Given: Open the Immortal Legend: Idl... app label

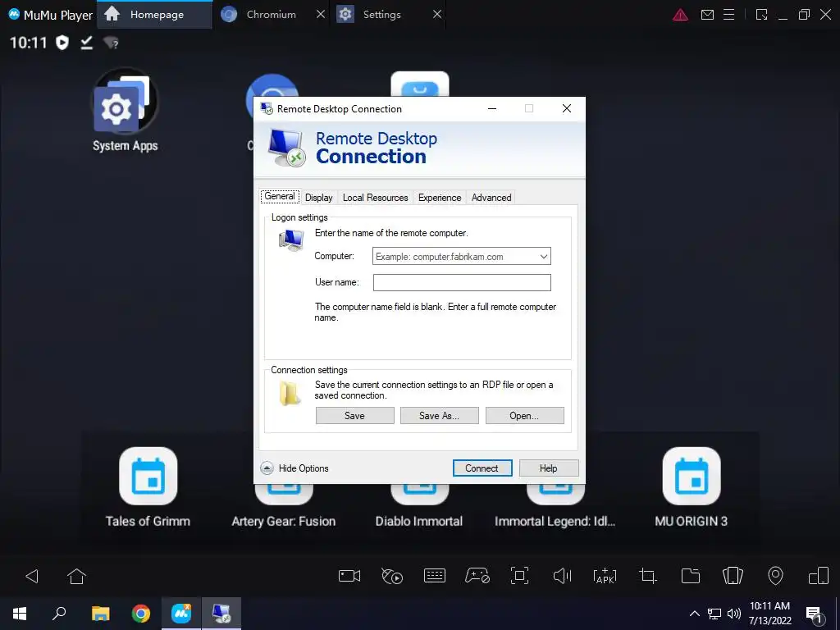Looking at the screenshot, I should (x=555, y=521).
